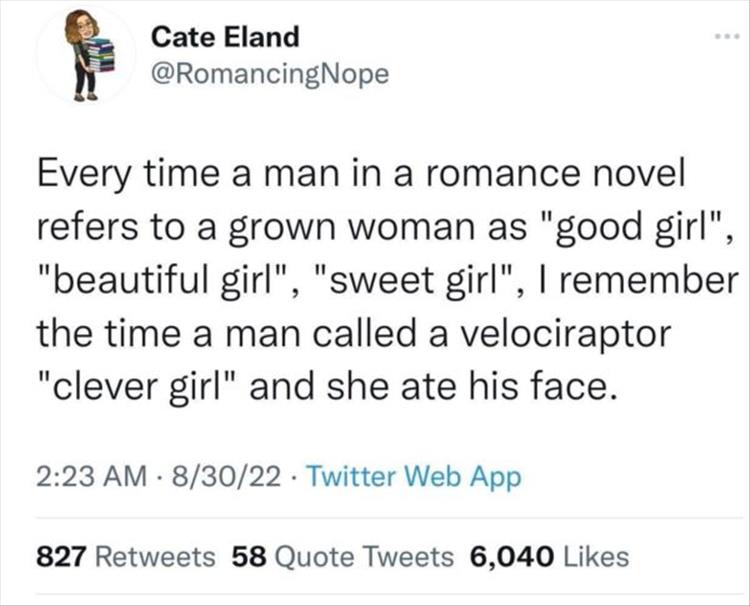Click Cate Eland's profile avatar

[x=87, y=57]
